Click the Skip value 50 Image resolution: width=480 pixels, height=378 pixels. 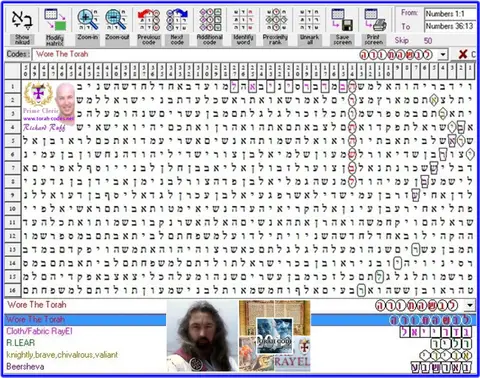pyautogui.click(x=428, y=41)
